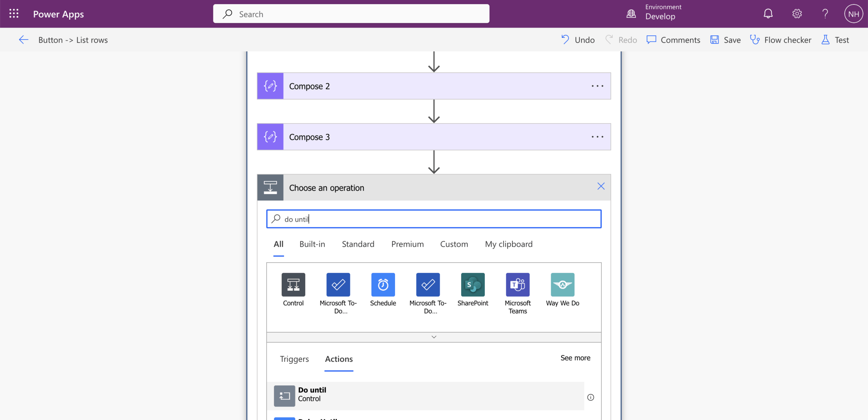Pick the Microsoft Teams connector icon
The width and height of the screenshot is (868, 420).
518,285
